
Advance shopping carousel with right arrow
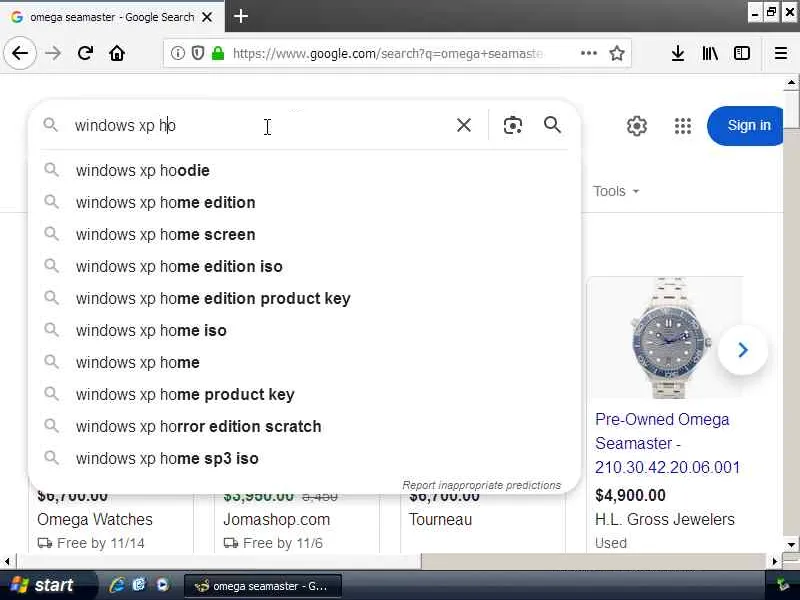coord(743,350)
